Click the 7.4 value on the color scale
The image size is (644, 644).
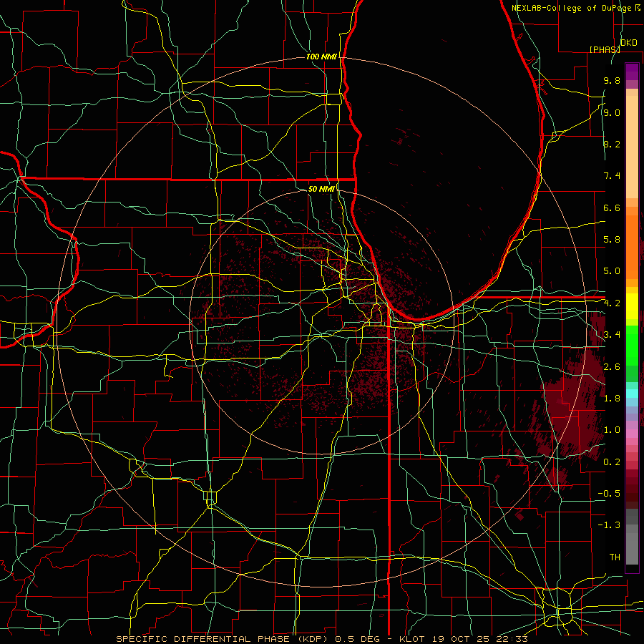tap(612, 176)
